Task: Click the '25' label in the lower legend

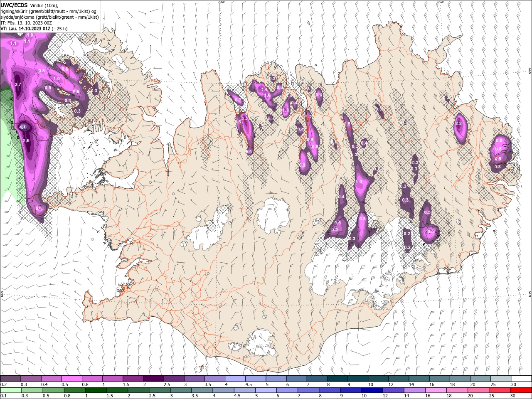Action: click(x=491, y=396)
